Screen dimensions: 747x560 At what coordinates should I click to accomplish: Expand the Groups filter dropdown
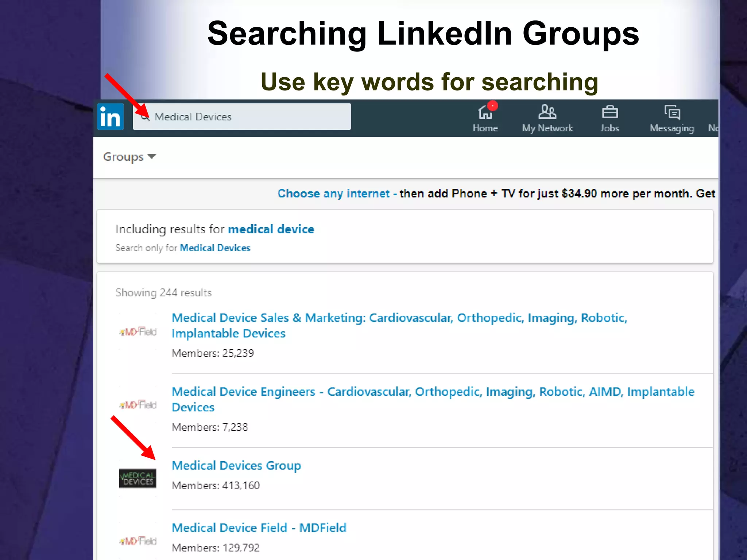coord(129,157)
